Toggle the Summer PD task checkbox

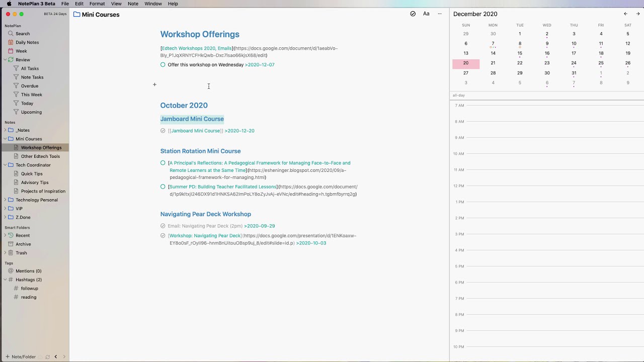[163, 187]
